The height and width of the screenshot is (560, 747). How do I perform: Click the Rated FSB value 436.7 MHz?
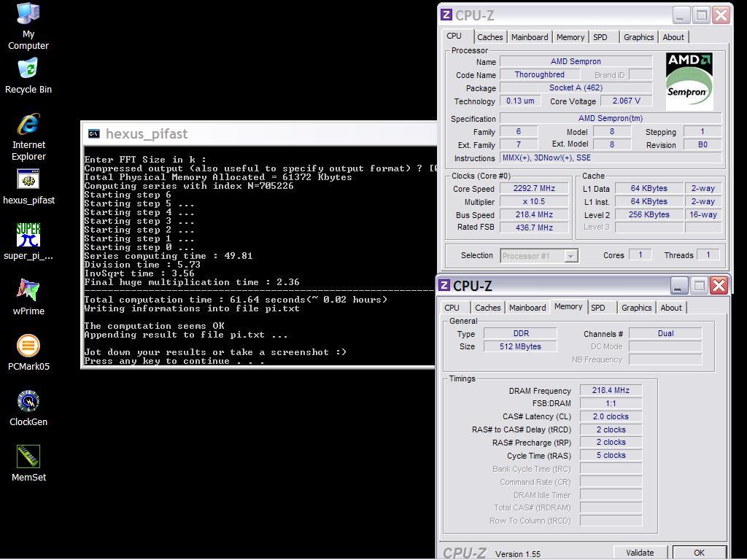[x=534, y=227]
